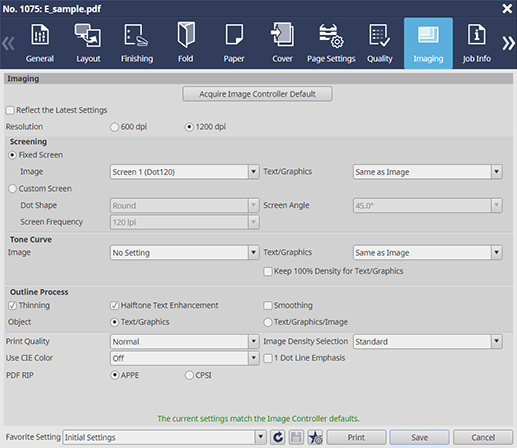Select the Custom Screen radio button

(12, 189)
